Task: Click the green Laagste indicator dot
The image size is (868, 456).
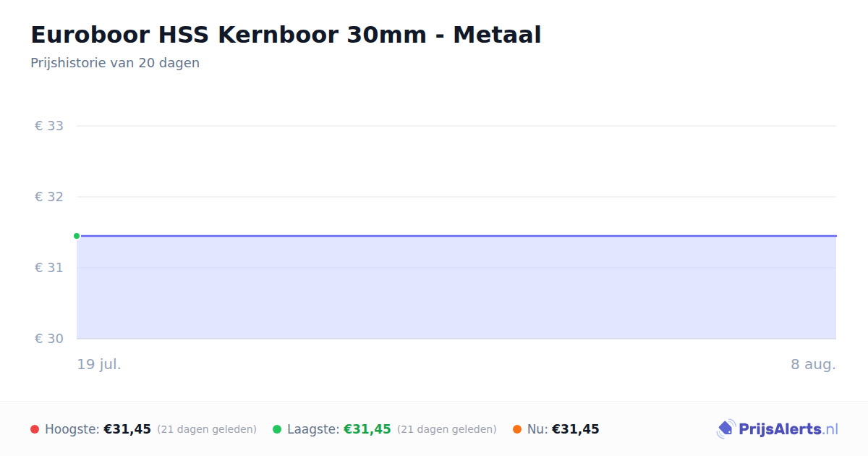Action: [x=277, y=429]
